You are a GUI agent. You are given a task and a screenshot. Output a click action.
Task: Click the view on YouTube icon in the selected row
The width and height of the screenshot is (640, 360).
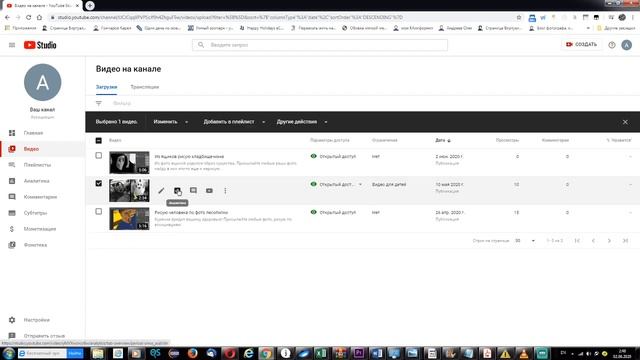[x=209, y=191]
